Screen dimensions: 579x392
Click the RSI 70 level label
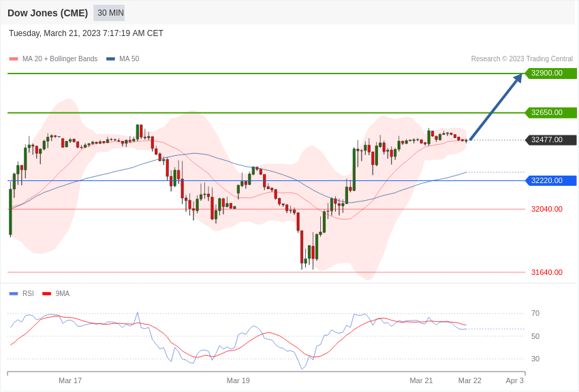(535, 314)
